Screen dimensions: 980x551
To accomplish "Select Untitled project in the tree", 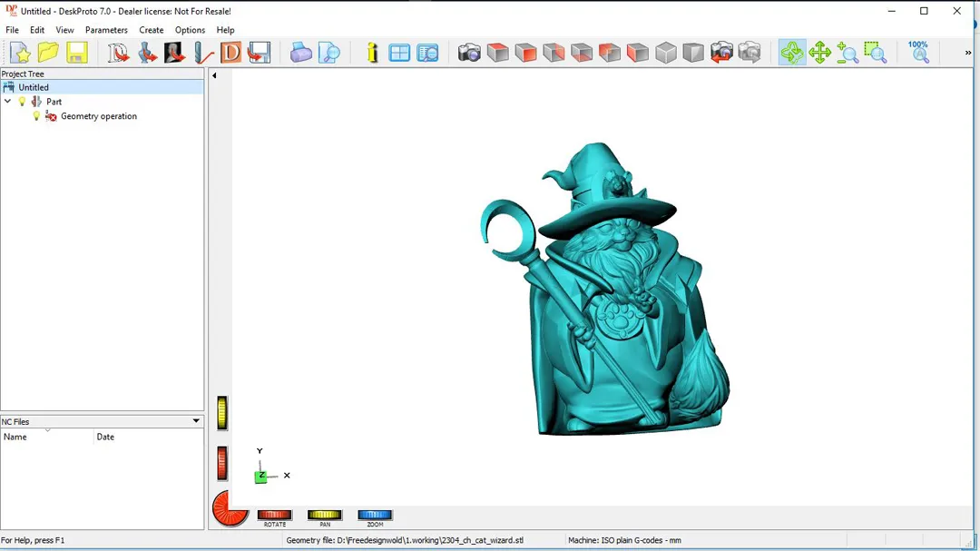I will click(x=34, y=87).
